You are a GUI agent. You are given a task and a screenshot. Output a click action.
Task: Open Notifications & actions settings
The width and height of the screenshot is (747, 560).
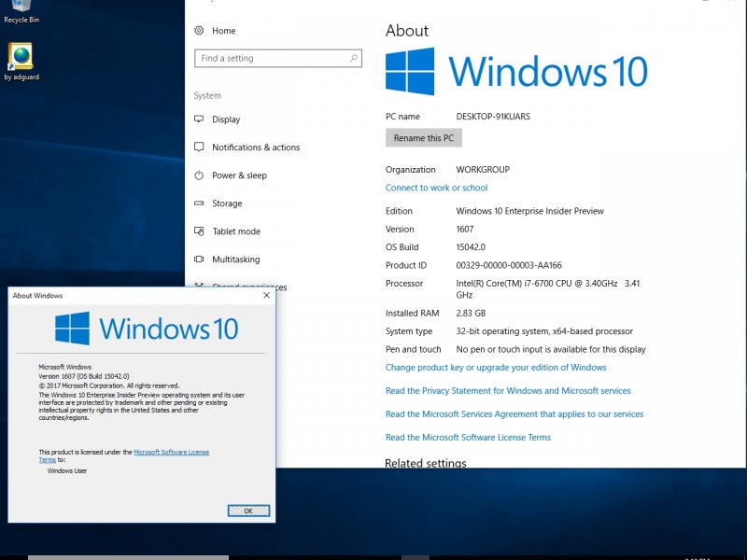[256, 147]
